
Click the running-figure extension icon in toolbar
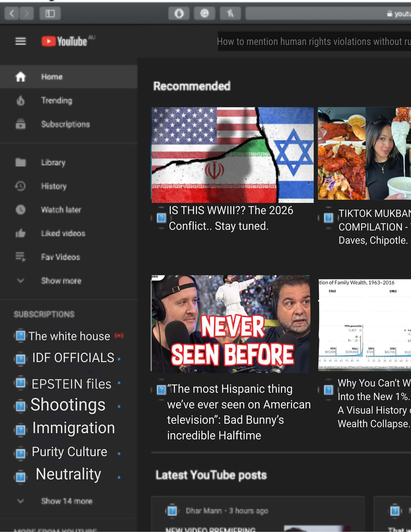click(x=230, y=13)
